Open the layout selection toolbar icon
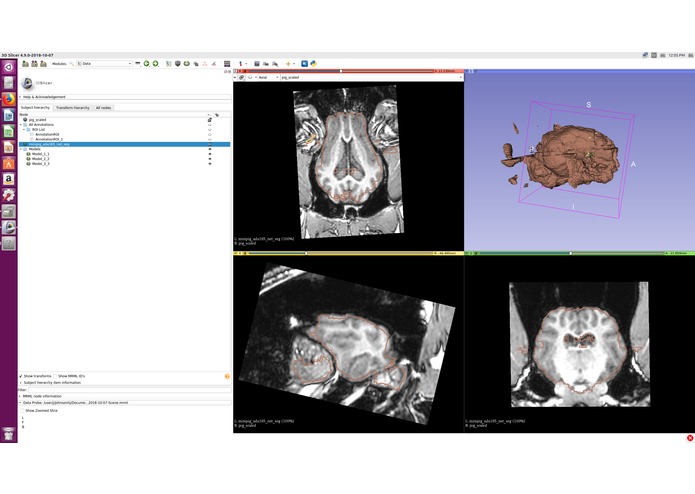695x494 pixels. click(x=227, y=64)
